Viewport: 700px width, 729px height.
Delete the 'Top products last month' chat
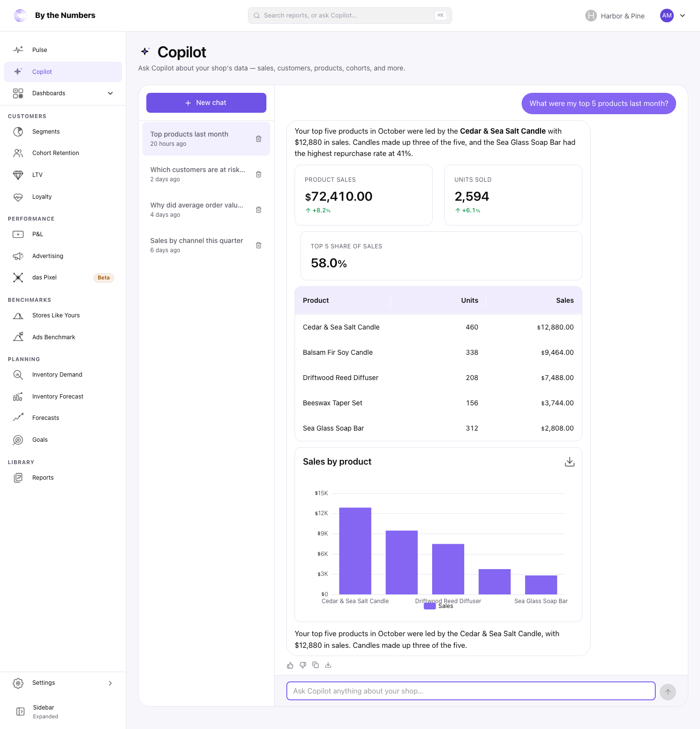259,139
